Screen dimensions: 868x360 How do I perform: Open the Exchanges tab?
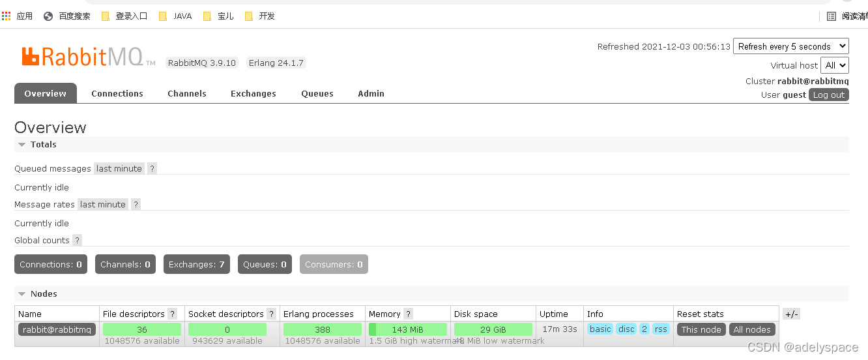click(x=253, y=93)
